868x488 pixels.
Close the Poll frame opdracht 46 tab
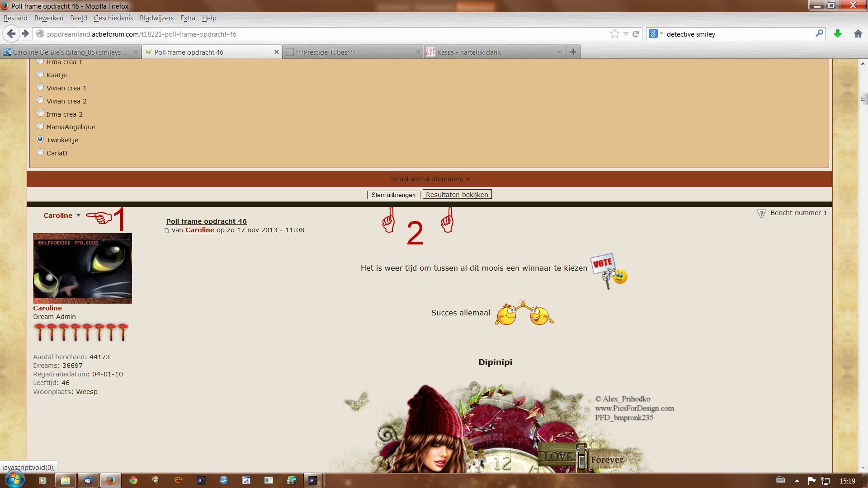276,52
